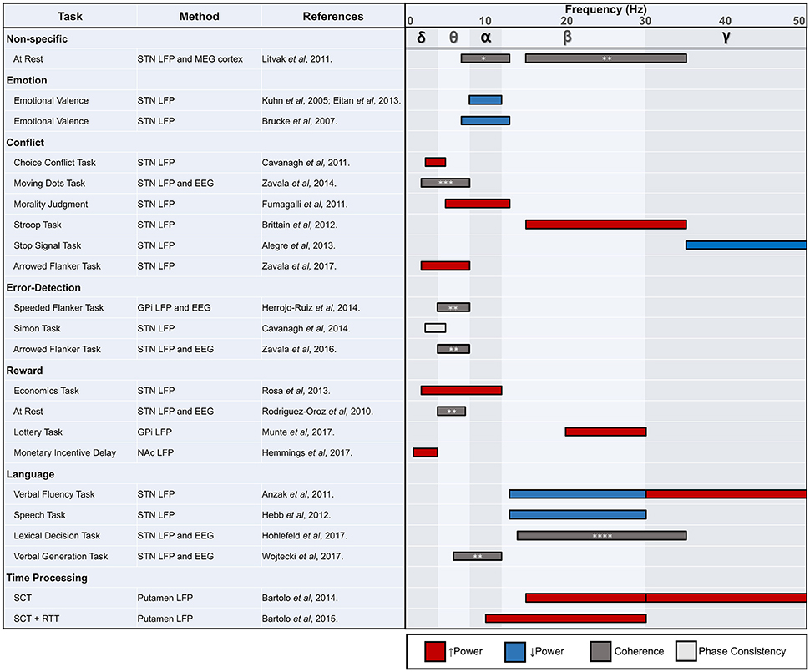
Task: Click the "Hemmings et al, 2017." reference
Action: (307, 452)
